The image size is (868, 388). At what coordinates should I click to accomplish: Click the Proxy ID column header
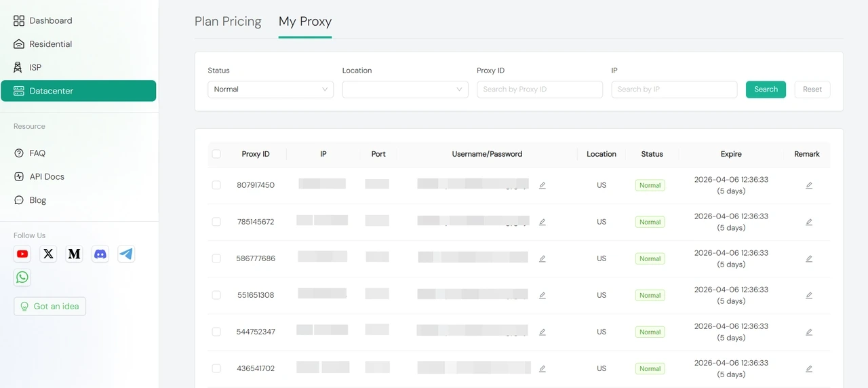256,154
